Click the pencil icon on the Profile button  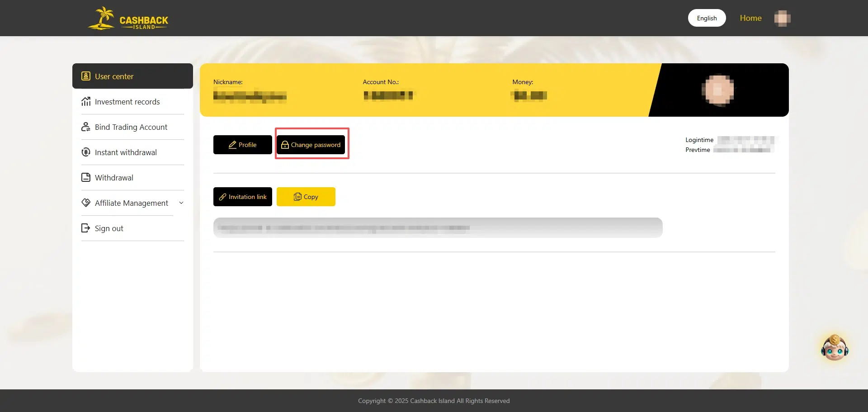pos(232,145)
